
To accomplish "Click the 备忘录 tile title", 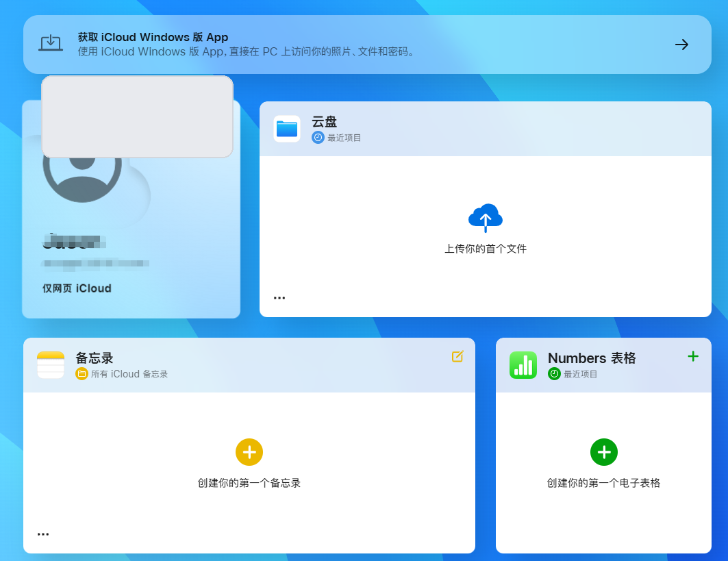I will 95,358.
